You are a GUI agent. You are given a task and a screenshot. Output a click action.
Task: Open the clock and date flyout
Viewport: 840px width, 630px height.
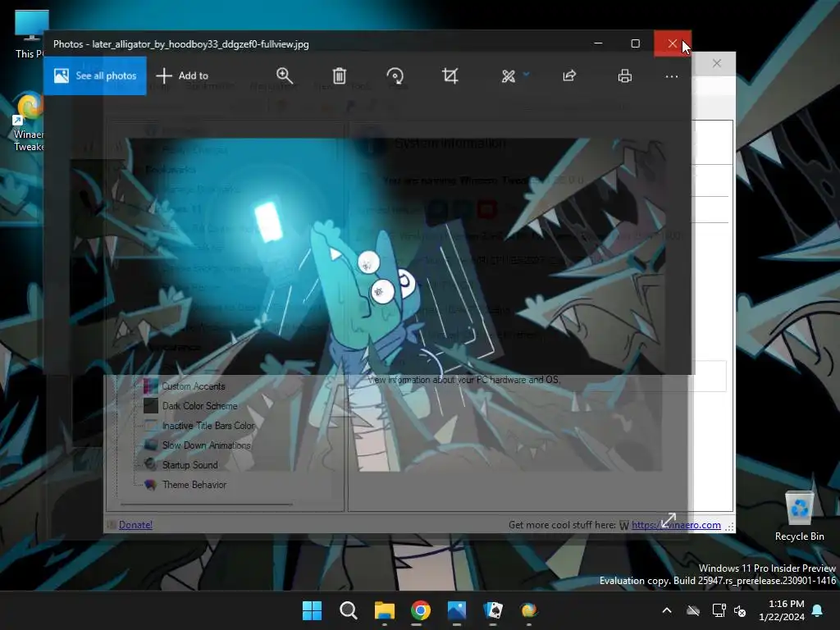coord(782,610)
